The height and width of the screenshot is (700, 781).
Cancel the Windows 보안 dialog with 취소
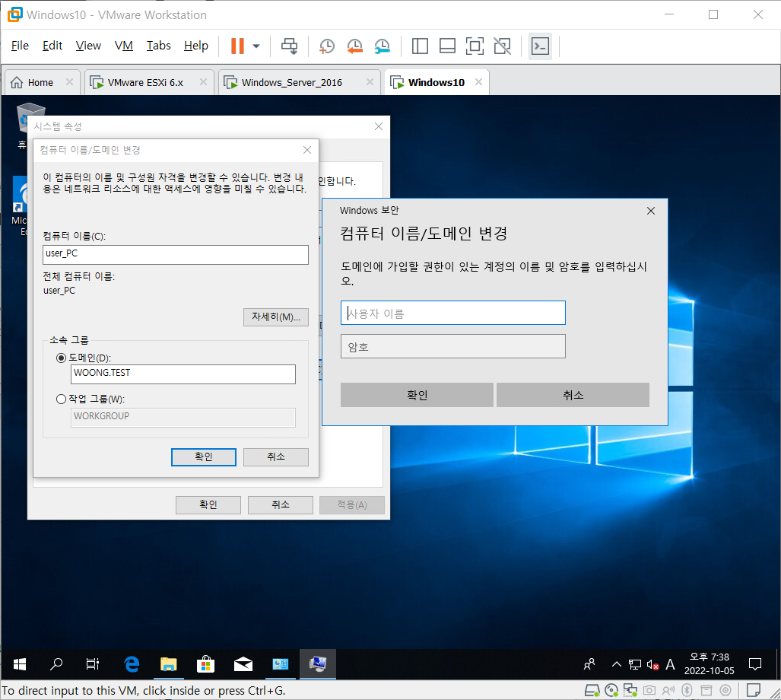(573, 395)
